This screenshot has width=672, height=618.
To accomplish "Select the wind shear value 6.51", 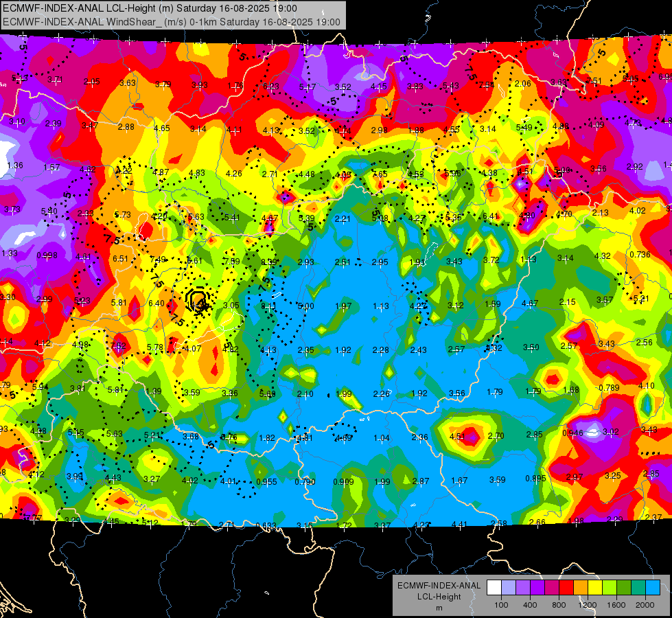I will pos(120,258).
